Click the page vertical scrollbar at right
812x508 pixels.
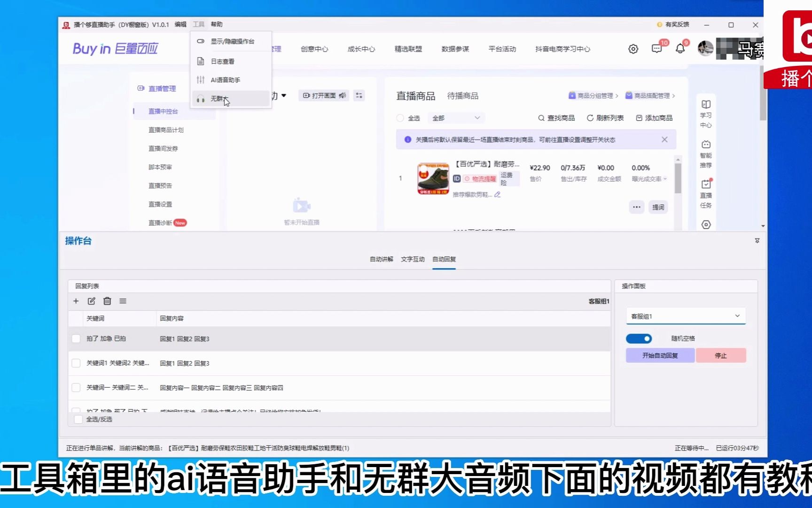763,94
